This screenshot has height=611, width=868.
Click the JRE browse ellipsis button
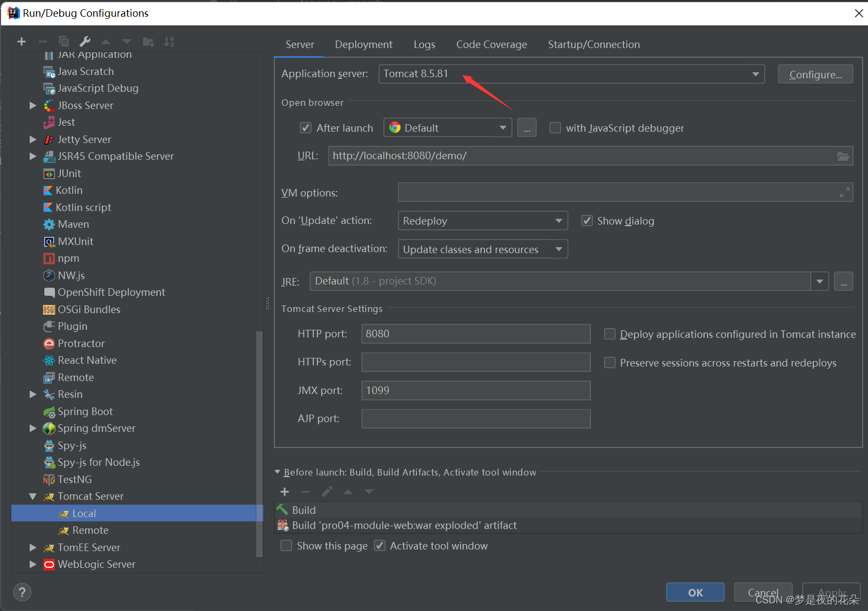click(844, 281)
